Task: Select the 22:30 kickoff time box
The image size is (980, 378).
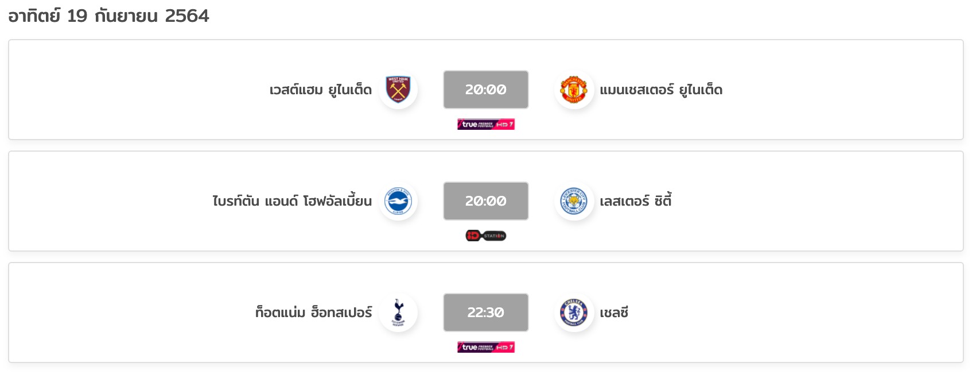Action: click(486, 313)
